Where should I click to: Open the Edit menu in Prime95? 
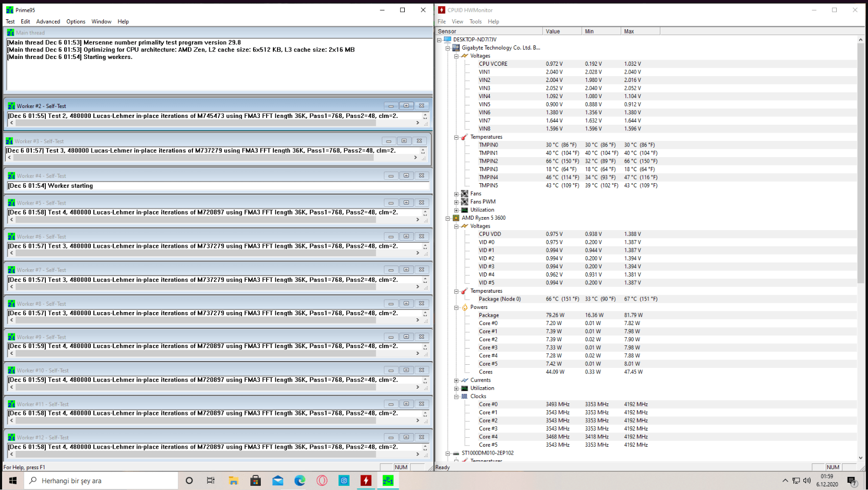(26, 21)
